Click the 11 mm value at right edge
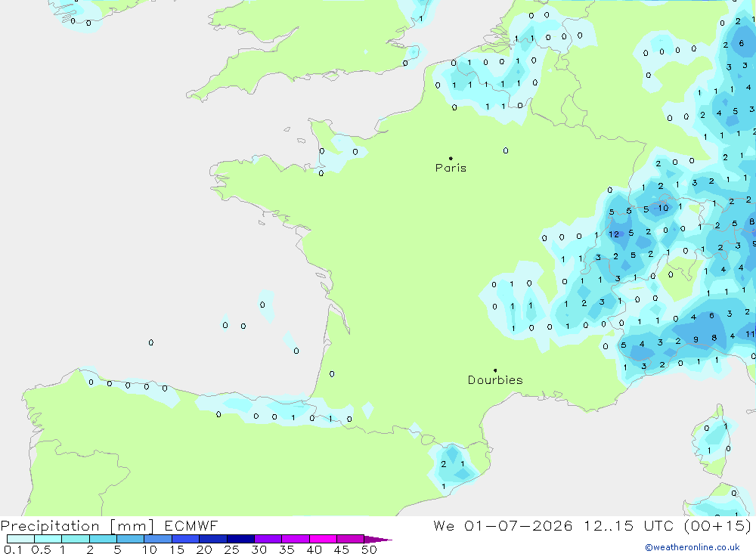 [x=750, y=333]
